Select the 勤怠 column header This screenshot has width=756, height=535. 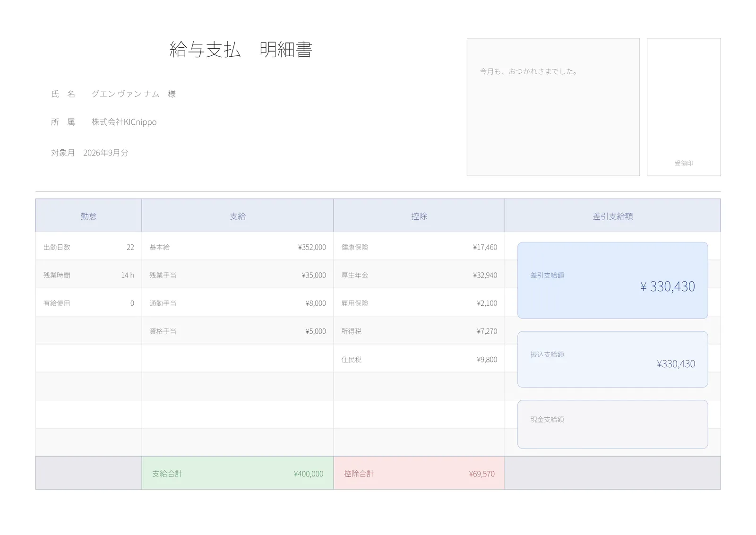coord(89,216)
